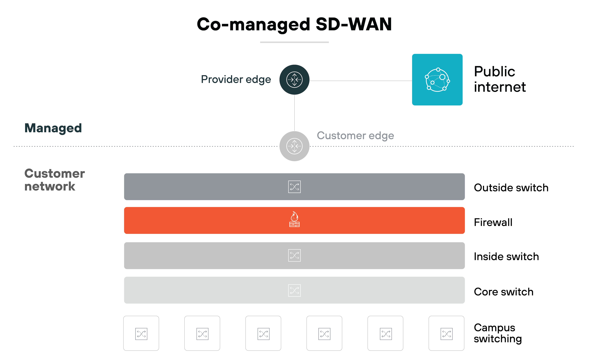
Task: Click the Managed section label
Action: 53,128
